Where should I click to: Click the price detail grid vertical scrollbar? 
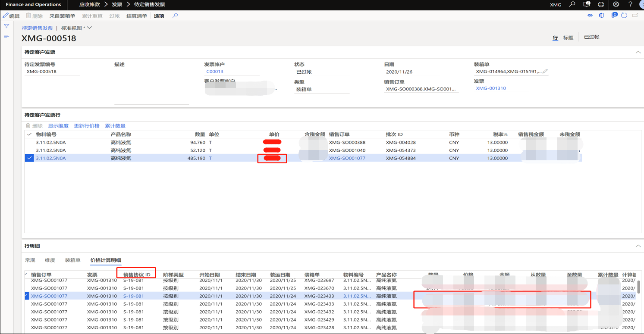639,286
